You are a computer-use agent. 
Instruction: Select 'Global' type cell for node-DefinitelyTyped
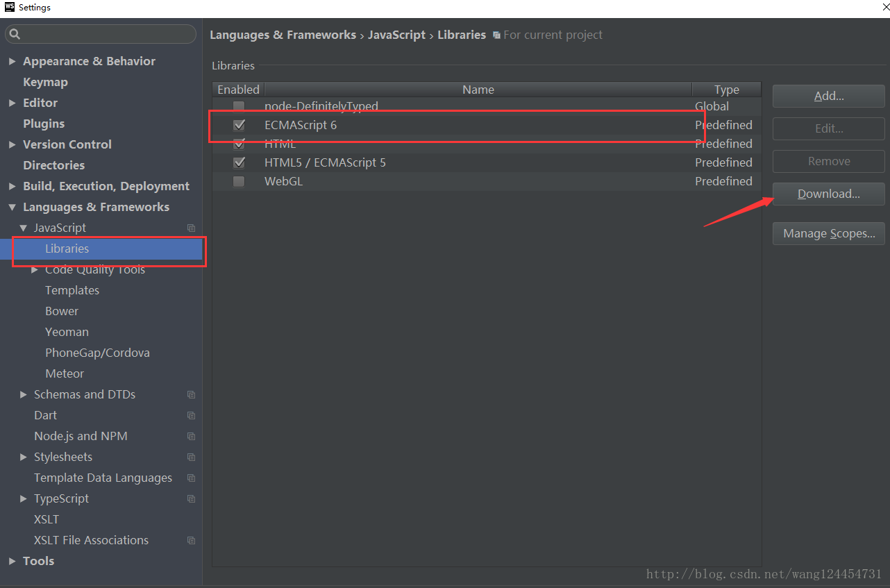(x=712, y=106)
